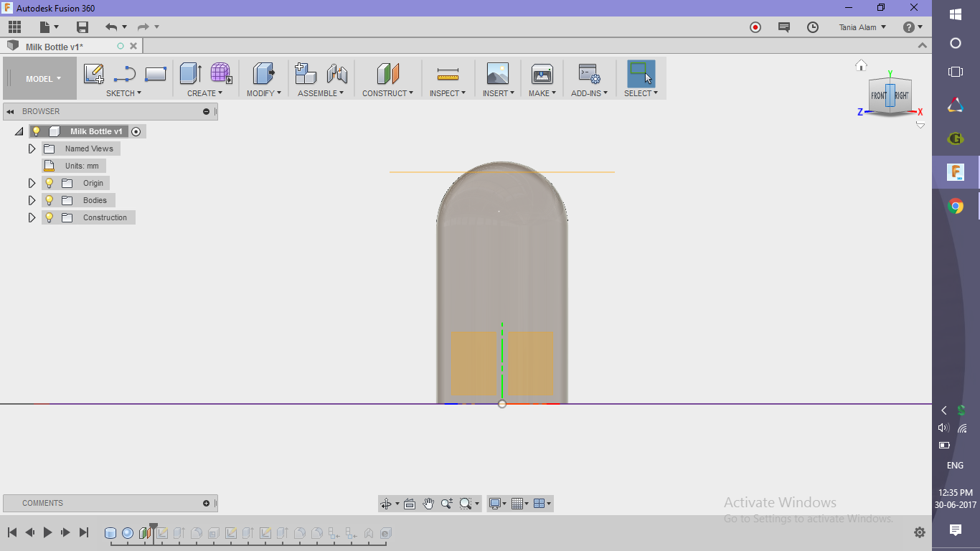Open Tania Alam account dropdown
This screenshot has height=551, width=980.
click(x=863, y=27)
